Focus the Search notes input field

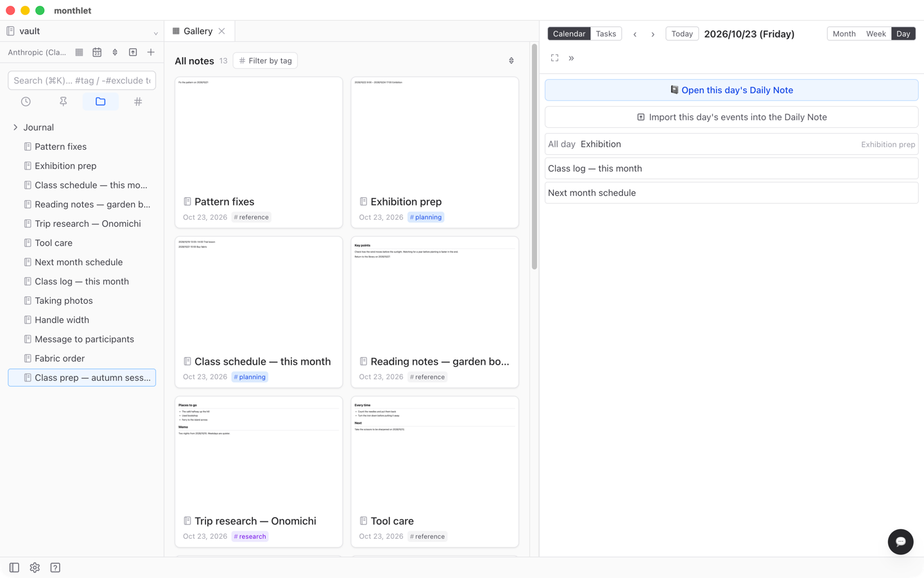click(82, 80)
